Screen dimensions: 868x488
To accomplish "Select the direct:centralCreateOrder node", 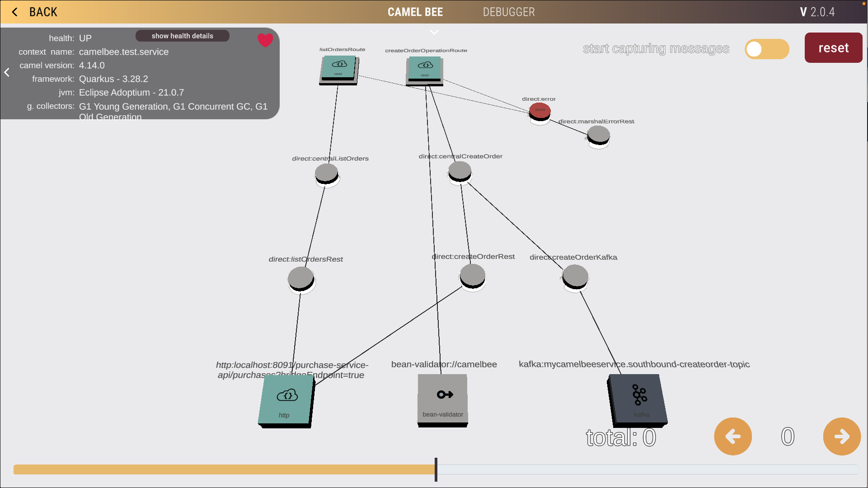I will click(459, 172).
